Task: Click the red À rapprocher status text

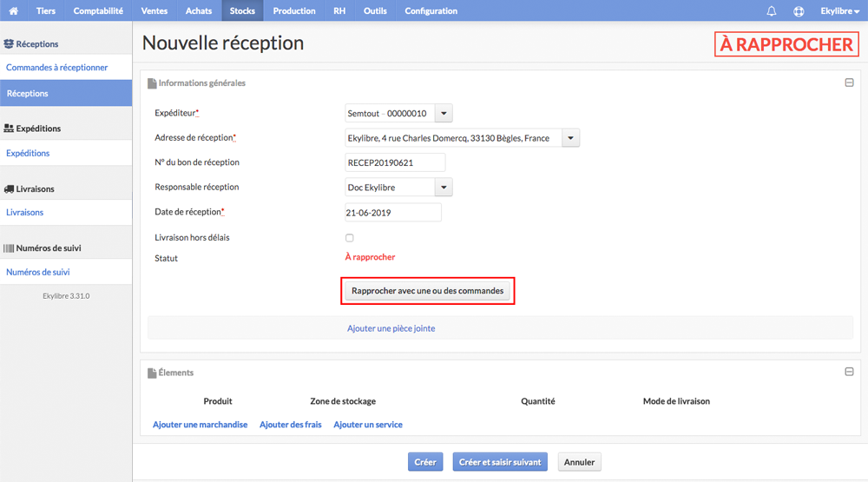Action: (370, 257)
